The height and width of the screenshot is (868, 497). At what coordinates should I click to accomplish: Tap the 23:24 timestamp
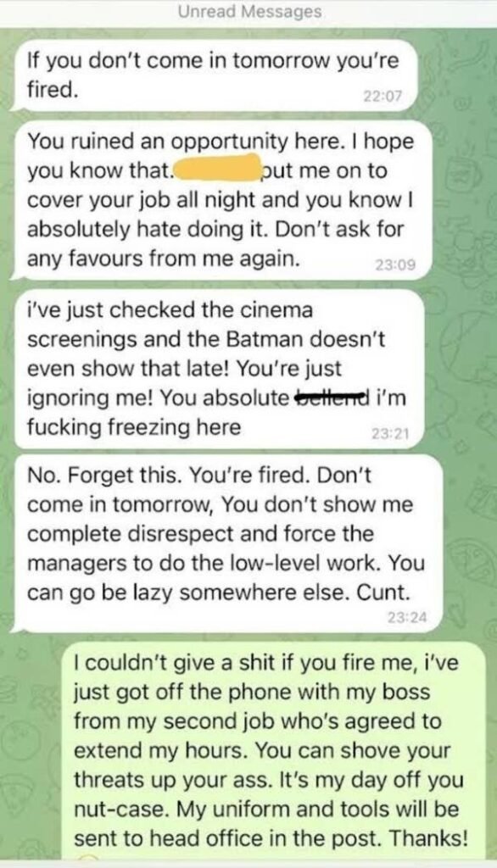coord(408,617)
